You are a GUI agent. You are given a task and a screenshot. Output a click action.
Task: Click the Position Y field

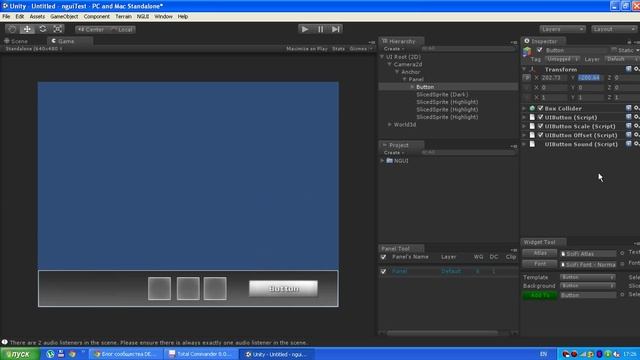(591, 78)
